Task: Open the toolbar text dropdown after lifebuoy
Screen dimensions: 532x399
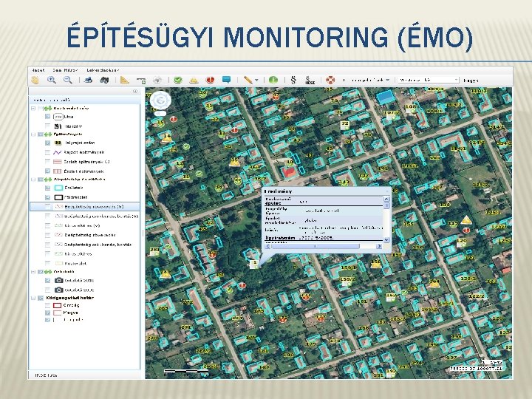Action: pyautogui.click(x=366, y=80)
